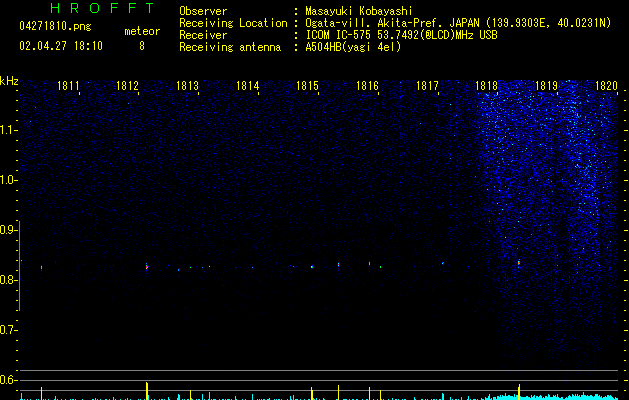The width and height of the screenshot is (629, 400).
Task: Click the 0.7 frequency axis label
Action: pos(8,330)
